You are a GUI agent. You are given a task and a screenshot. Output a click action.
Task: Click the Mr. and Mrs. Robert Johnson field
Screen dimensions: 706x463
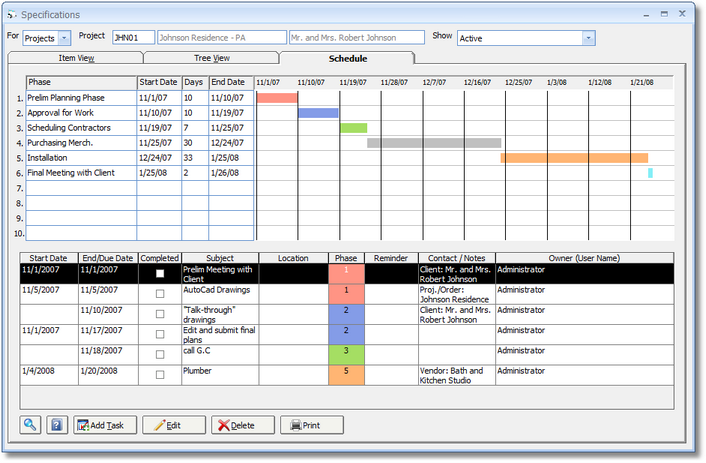(x=357, y=38)
